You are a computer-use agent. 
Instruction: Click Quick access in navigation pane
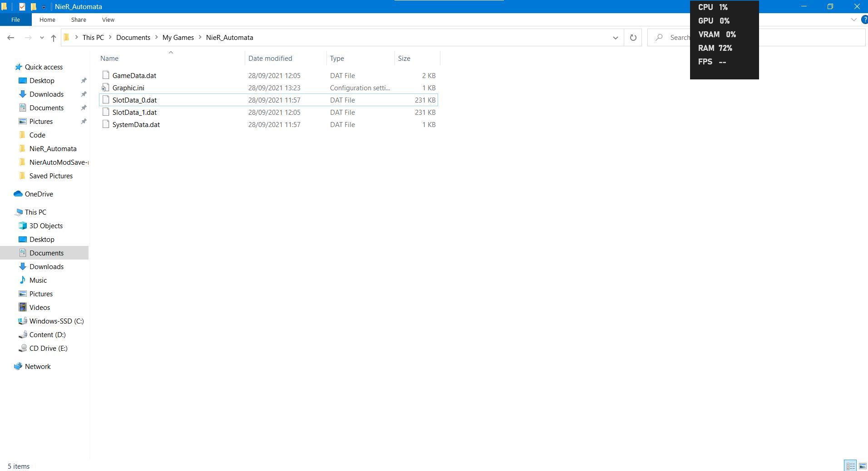(x=44, y=67)
